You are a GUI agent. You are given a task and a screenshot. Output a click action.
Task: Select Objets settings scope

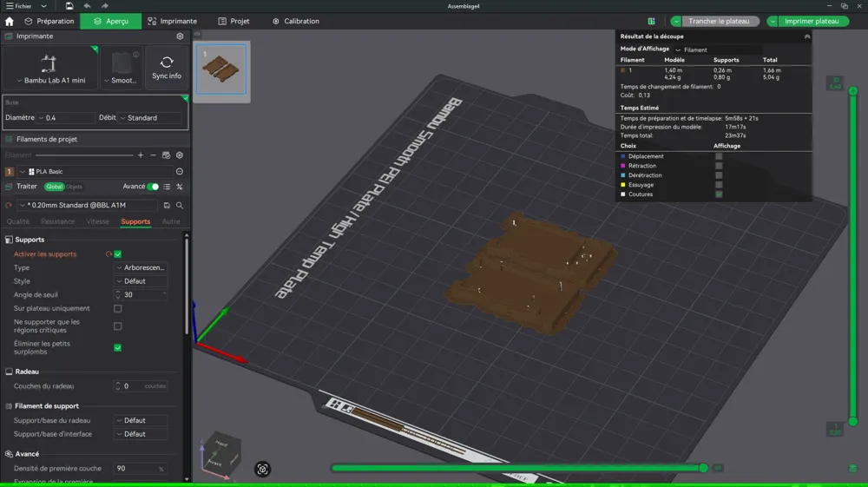(74, 187)
